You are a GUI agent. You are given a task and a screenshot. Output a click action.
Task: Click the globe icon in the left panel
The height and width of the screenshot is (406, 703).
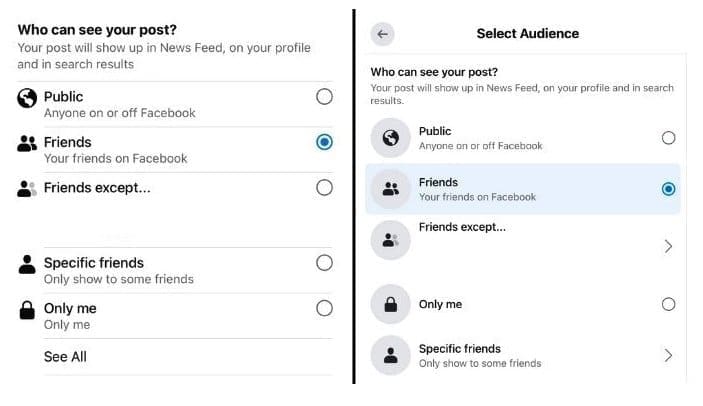27,98
